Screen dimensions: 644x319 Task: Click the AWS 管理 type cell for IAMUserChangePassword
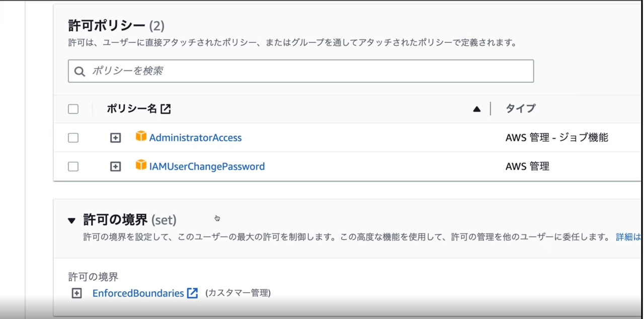click(527, 166)
